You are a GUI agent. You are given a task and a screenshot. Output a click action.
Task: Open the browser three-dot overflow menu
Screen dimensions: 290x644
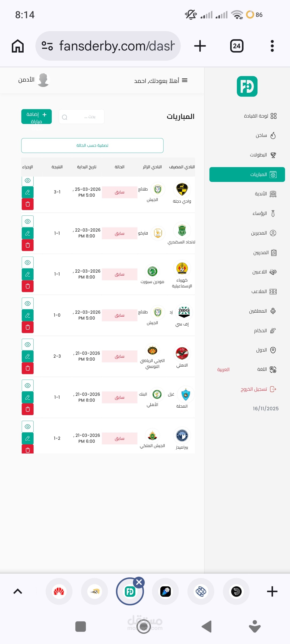(272, 46)
